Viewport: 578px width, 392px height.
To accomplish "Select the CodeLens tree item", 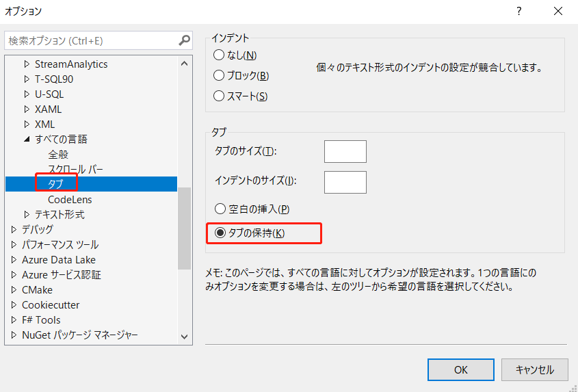I will 70,200.
